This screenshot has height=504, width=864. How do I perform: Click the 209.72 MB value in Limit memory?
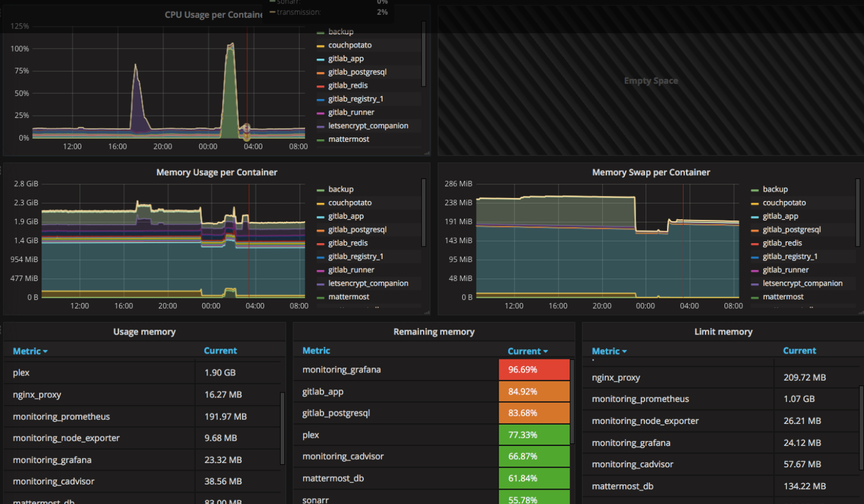click(805, 377)
